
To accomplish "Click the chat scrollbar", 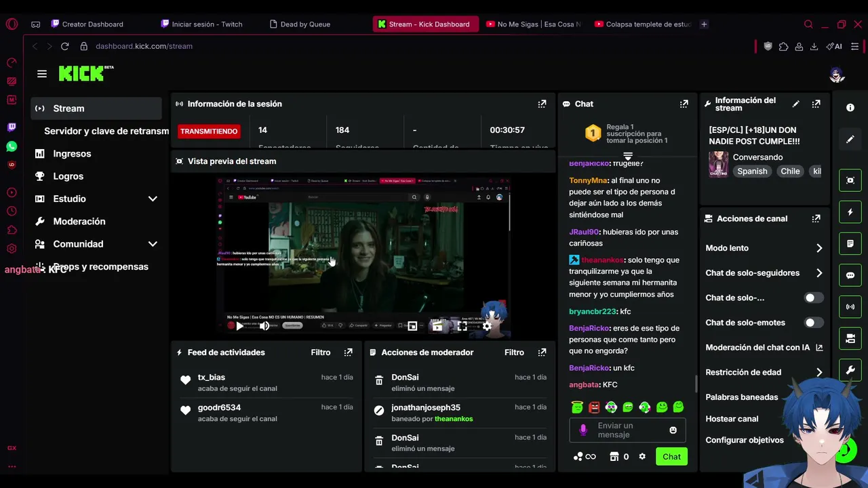I will [696, 384].
